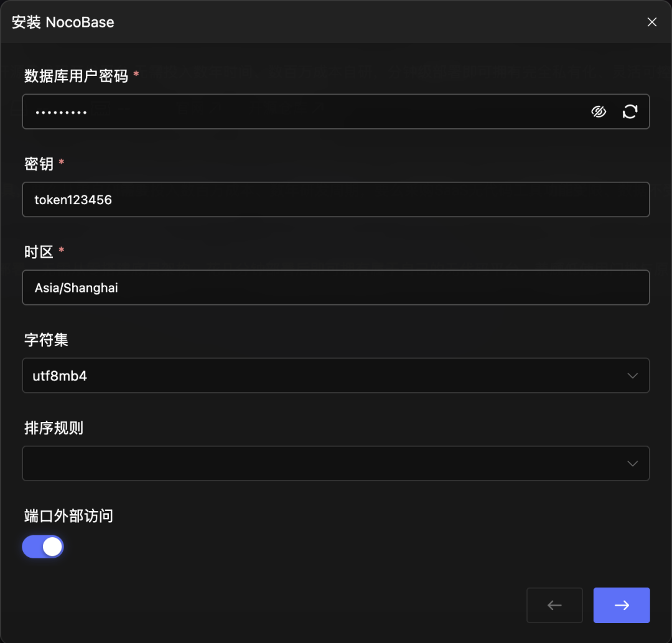Click the back arrow icon
The width and height of the screenshot is (672, 643).
point(554,604)
